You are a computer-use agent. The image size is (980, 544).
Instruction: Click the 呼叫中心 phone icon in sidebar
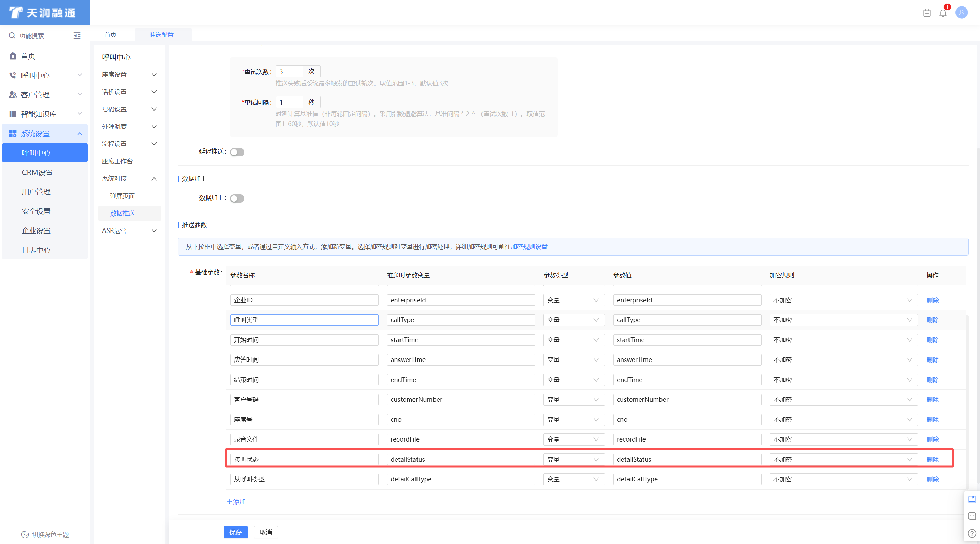click(x=13, y=75)
